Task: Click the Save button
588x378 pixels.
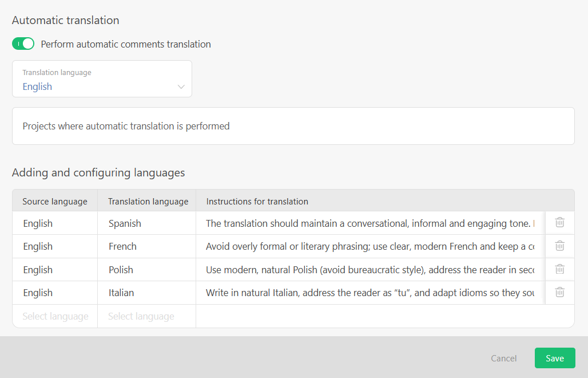Action: [x=554, y=358]
